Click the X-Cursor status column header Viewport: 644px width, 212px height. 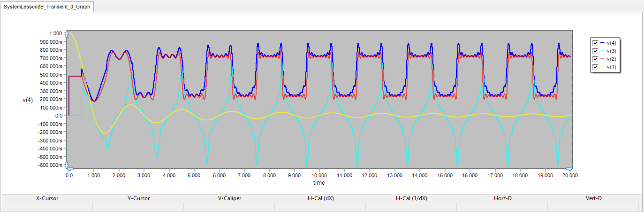[47, 198]
